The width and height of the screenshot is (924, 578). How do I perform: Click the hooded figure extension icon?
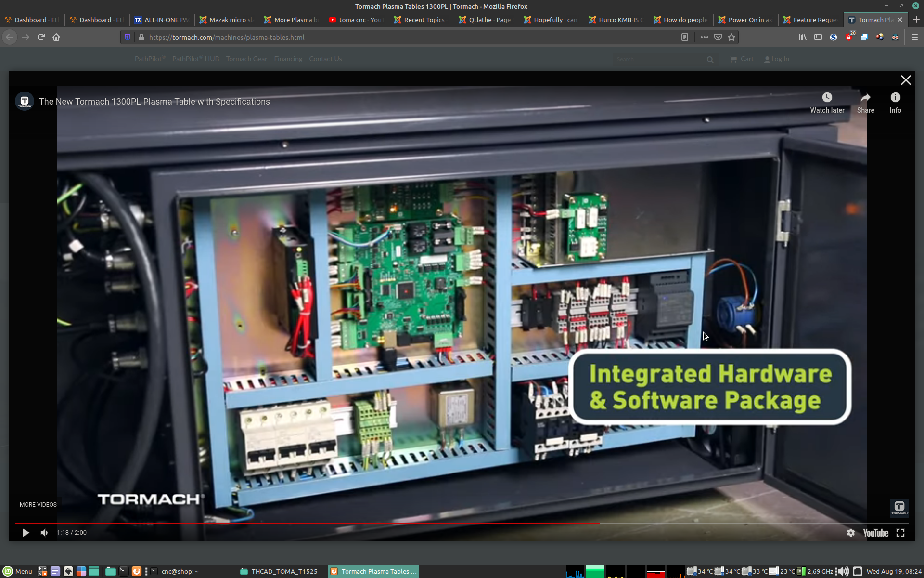(895, 37)
